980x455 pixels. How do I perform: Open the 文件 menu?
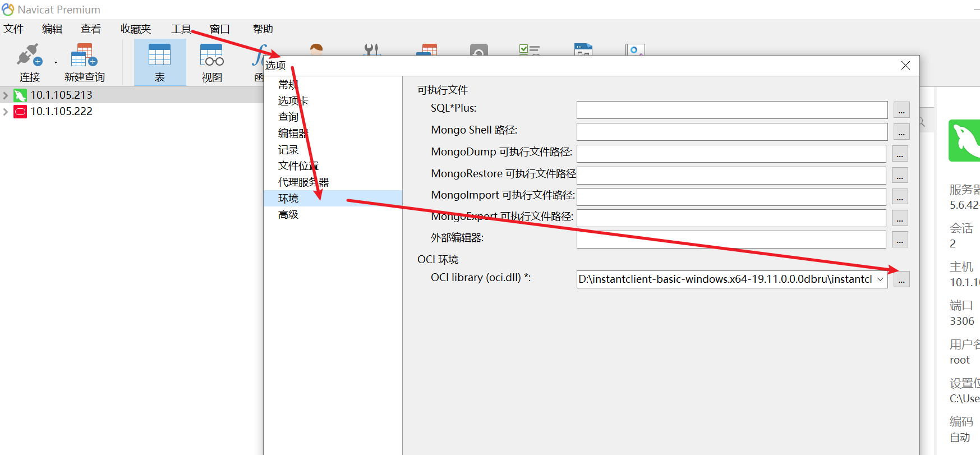13,29
